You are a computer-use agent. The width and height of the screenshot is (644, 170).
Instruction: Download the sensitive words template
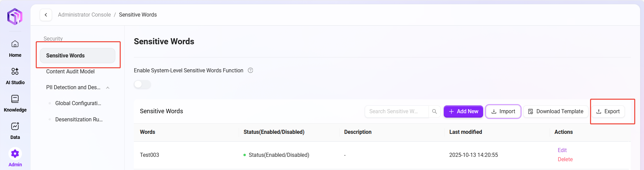556,112
